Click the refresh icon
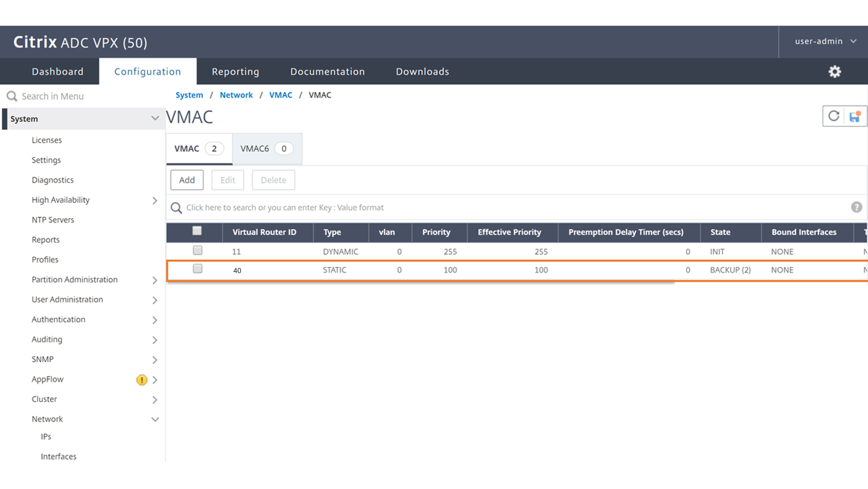Image resolution: width=868 pixels, height=489 pixels. 834,116
